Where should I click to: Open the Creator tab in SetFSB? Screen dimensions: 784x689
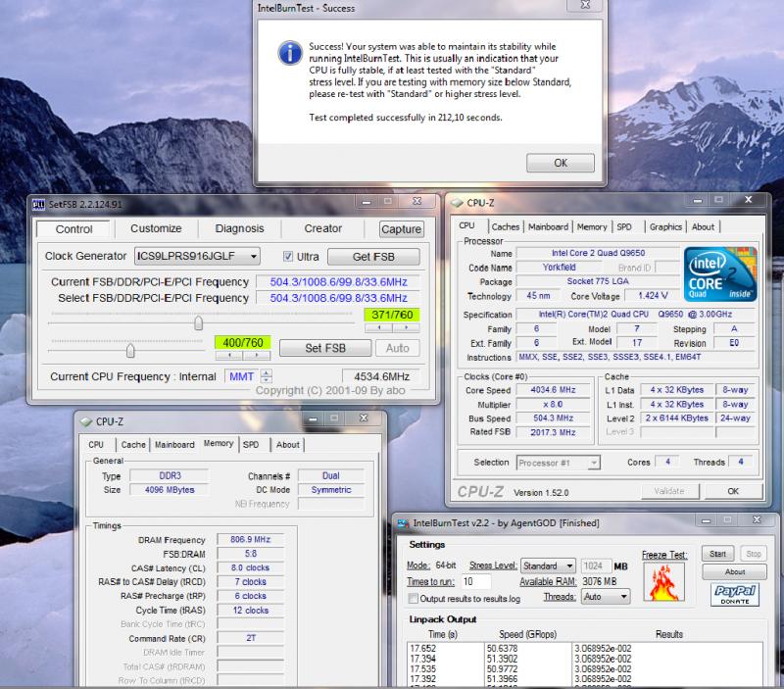tap(323, 228)
